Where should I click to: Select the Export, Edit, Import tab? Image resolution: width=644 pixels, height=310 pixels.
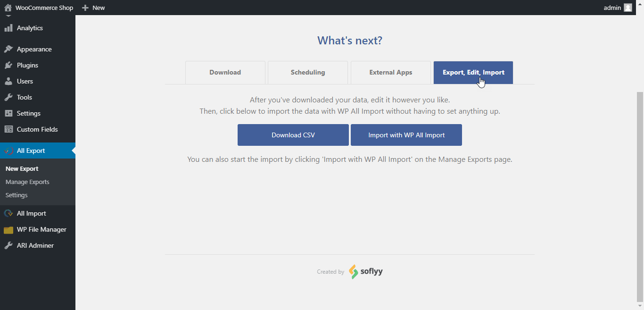coord(473,73)
